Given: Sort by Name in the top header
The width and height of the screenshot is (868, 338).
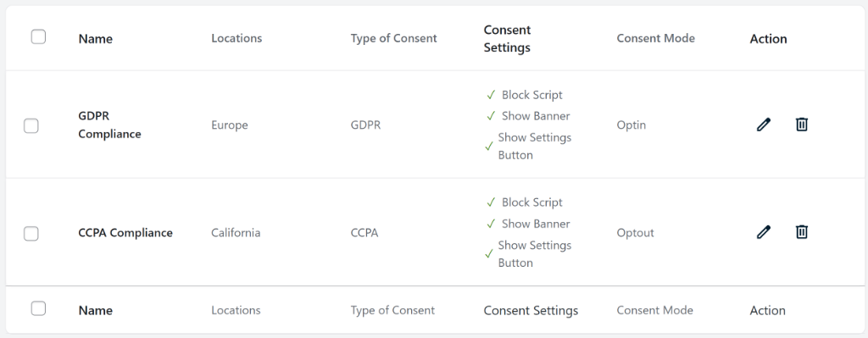Looking at the screenshot, I should 95,39.
